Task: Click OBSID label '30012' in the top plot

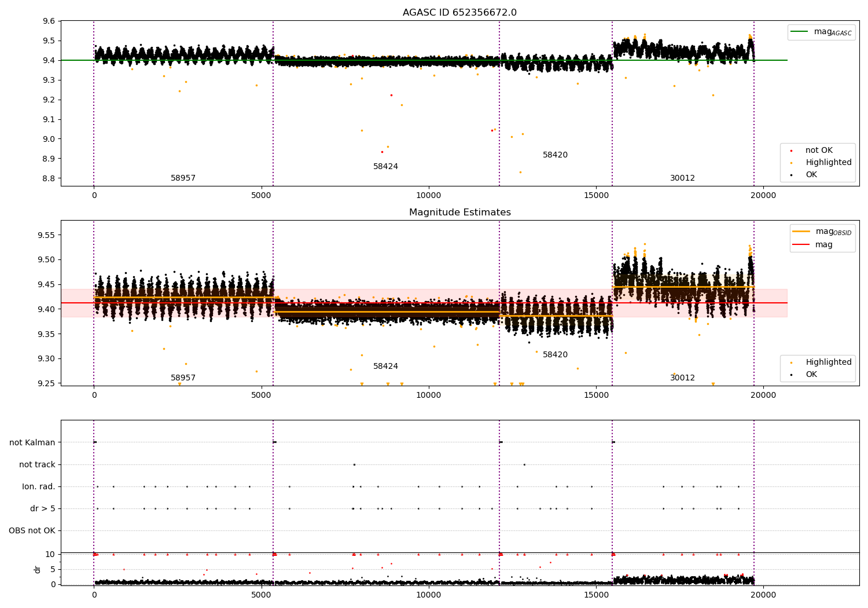Action: click(682, 178)
